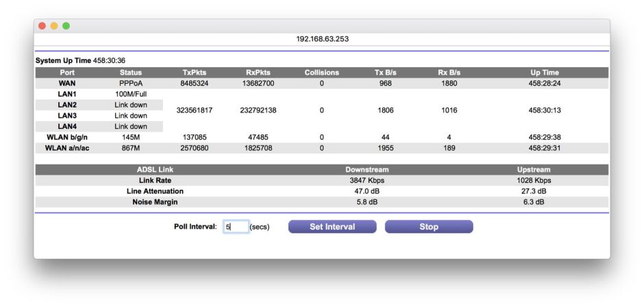This screenshot has width=644, height=307.
Task: Focus the Poll Interval input field
Action: point(236,227)
